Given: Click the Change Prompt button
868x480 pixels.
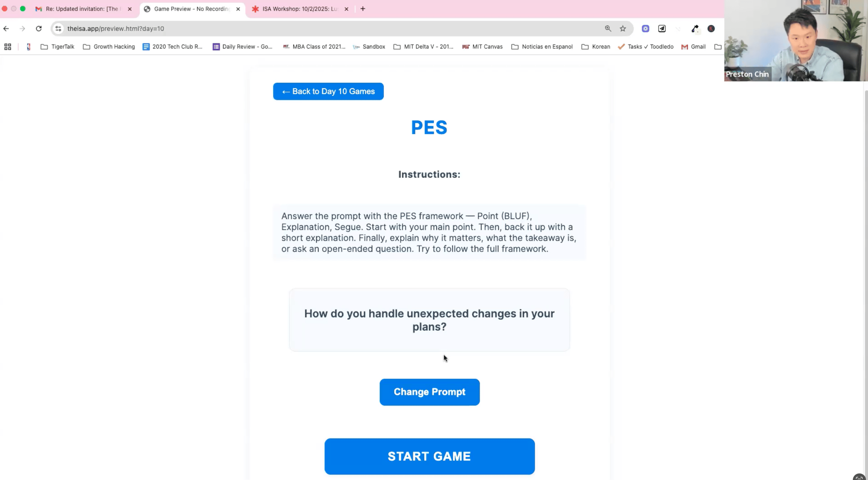Looking at the screenshot, I should [429, 392].
